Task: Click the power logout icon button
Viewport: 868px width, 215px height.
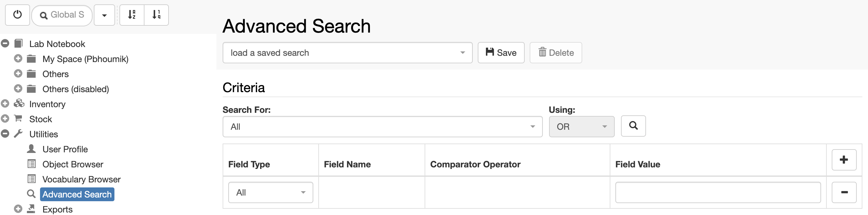Action: click(18, 15)
